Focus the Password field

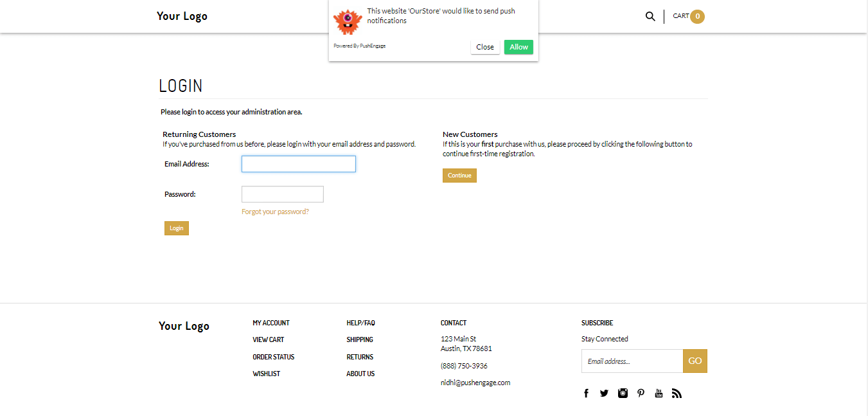pos(282,194)
